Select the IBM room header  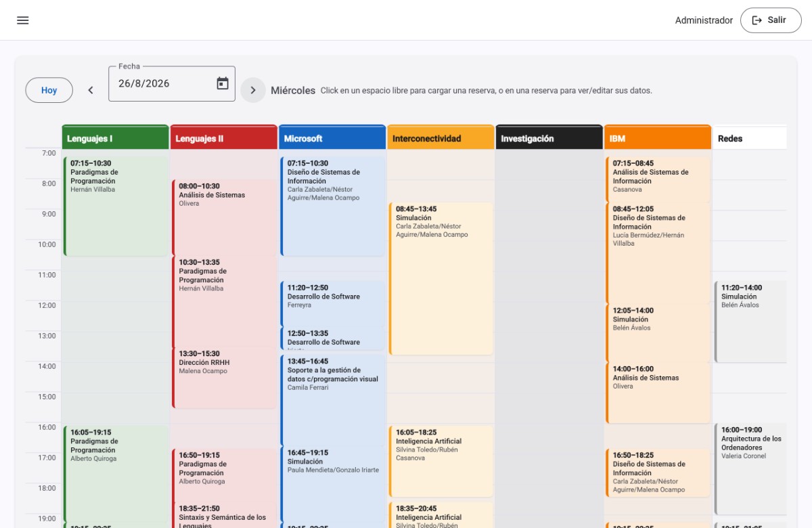click(x=658, y=137)
